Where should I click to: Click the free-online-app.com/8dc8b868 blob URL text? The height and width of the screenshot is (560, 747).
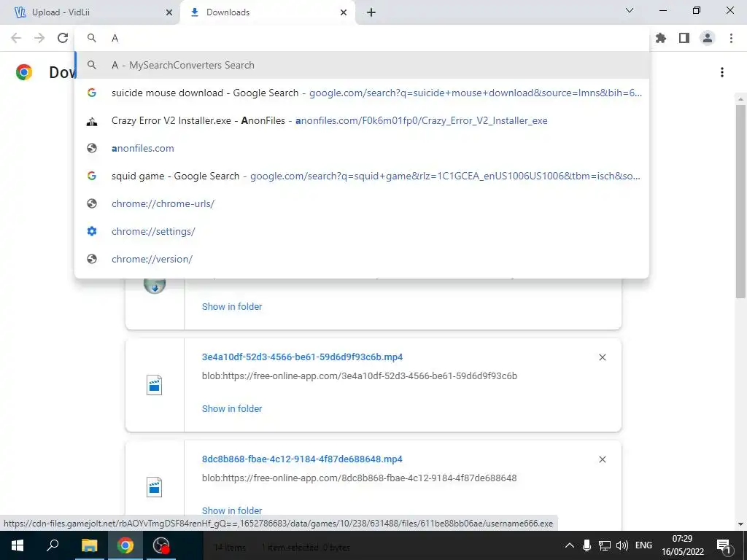tap(359, 478)
